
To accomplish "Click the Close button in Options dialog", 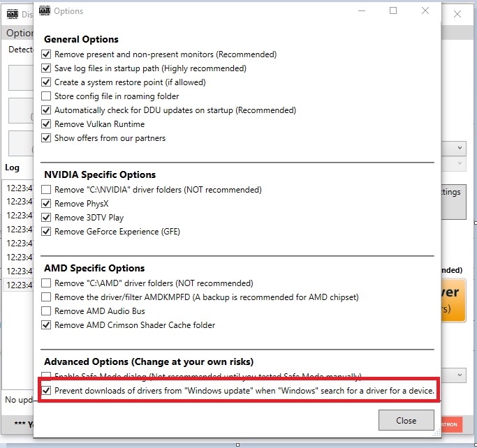I will pyautogui.click(x=406, y=420).
